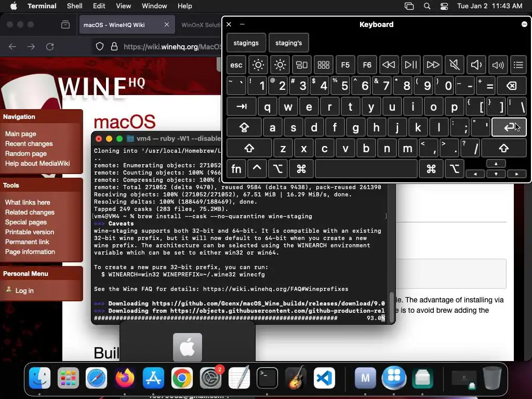Open the Window menu
The image size is (532, 399).
pos(154,6)
